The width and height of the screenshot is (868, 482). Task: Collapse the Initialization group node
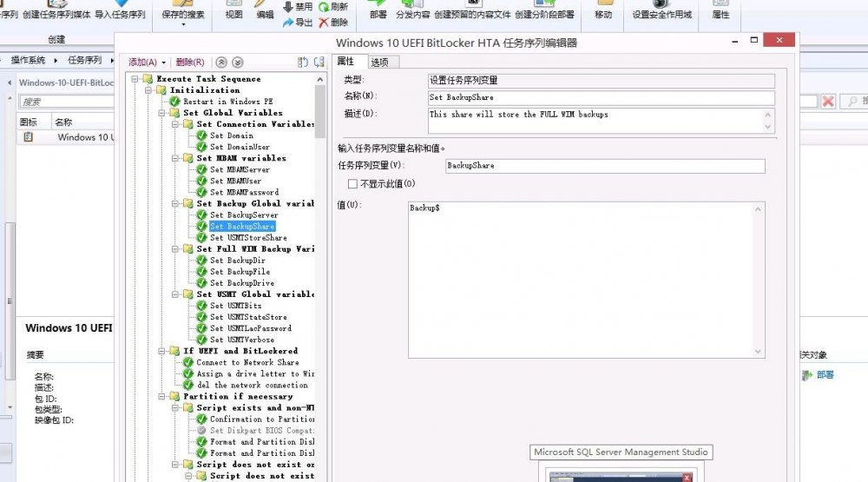(x=148, y=89)
